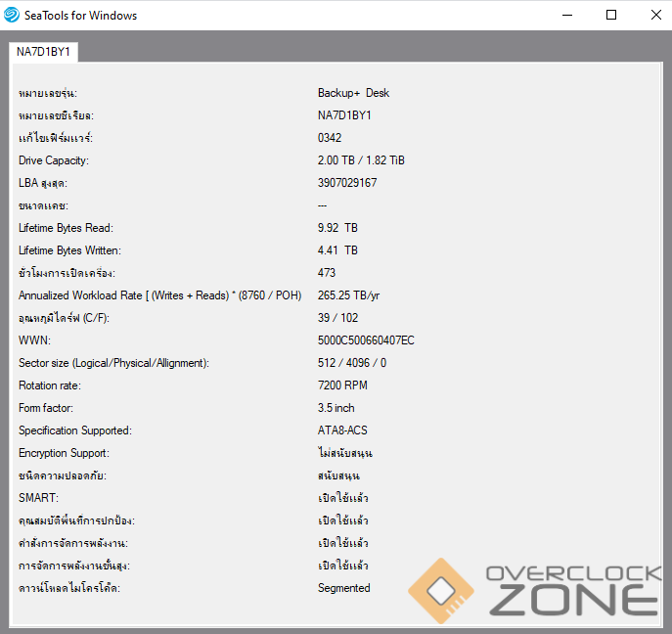Screen dimensions: 672x634
Task: Click the 2.00 TB / 1.82 TiB value
Action: (x=361, y=160)
